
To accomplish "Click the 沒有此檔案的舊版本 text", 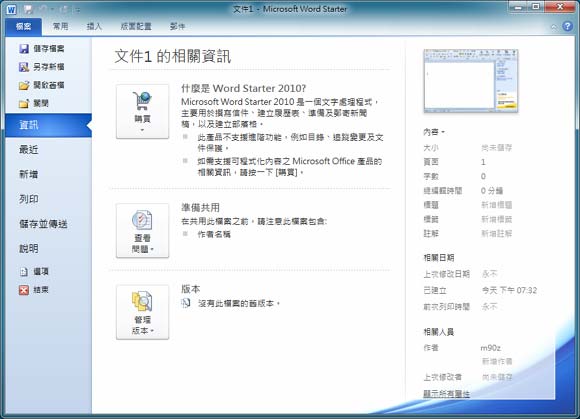I will [x=239, y=303].
